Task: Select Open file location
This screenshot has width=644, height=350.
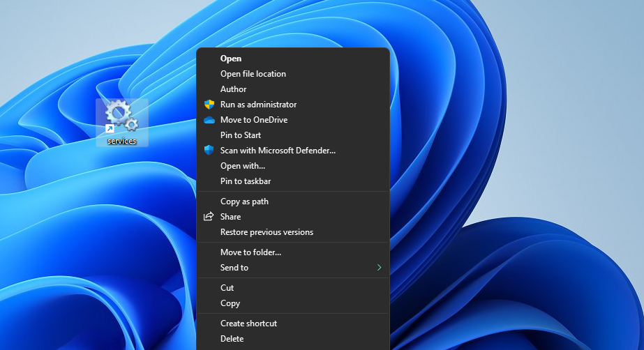Action: point(253,74)
